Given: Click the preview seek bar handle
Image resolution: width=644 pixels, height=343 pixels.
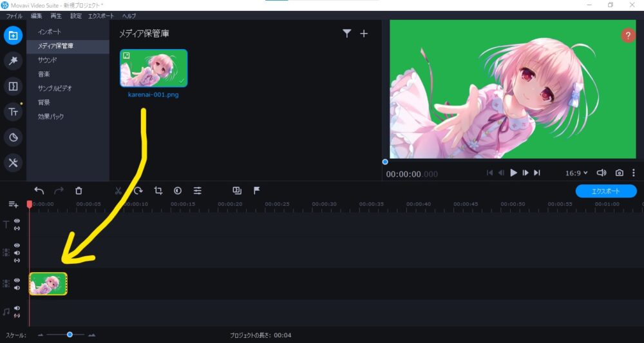Looking at the screenshot, I should 385,162.
